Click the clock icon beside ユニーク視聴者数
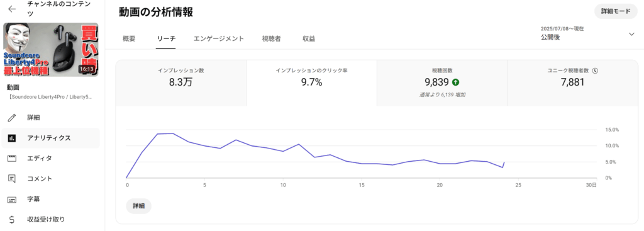 [596, 70]
